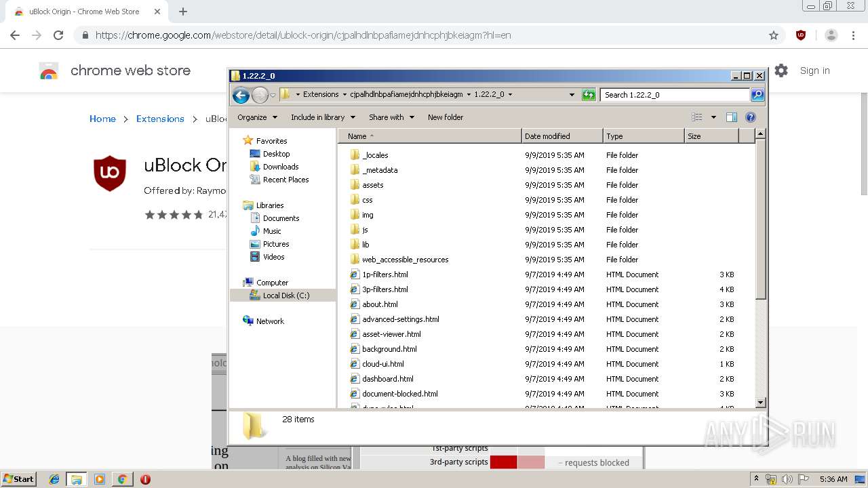
Task: Open new Chrome tab with plus button
Action: tap(183, 12)
